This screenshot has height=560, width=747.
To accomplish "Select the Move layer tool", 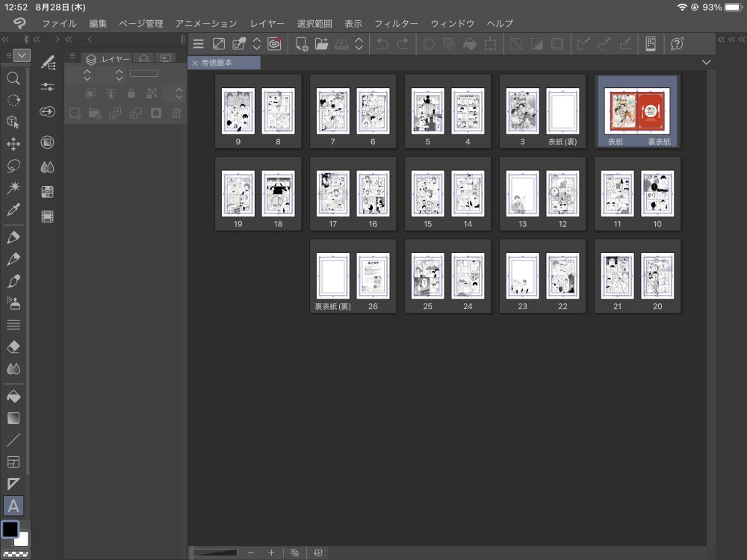I will (x=13, y=144).
